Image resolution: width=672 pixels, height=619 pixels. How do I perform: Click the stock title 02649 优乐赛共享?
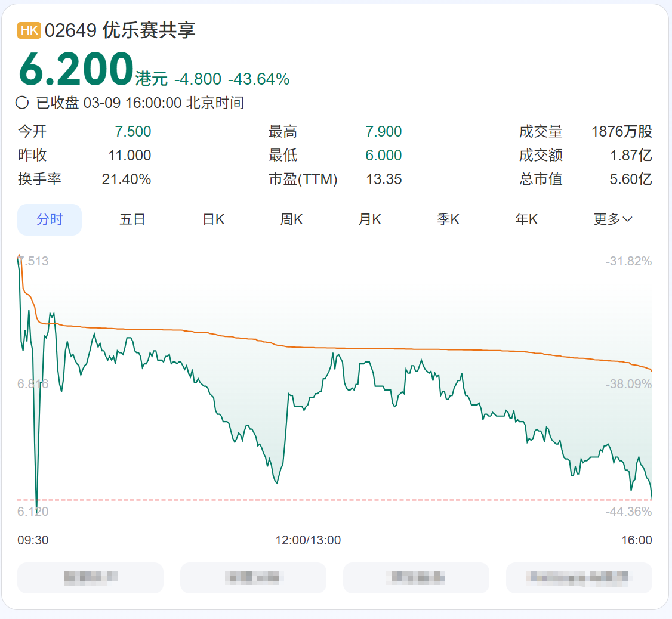[x=120, y=30]
